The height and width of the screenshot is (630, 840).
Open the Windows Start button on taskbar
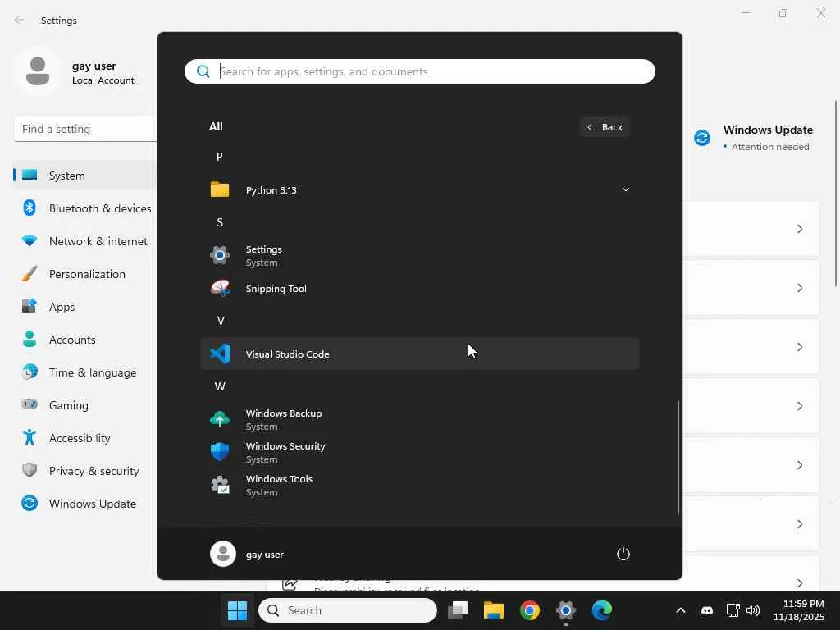237,610
